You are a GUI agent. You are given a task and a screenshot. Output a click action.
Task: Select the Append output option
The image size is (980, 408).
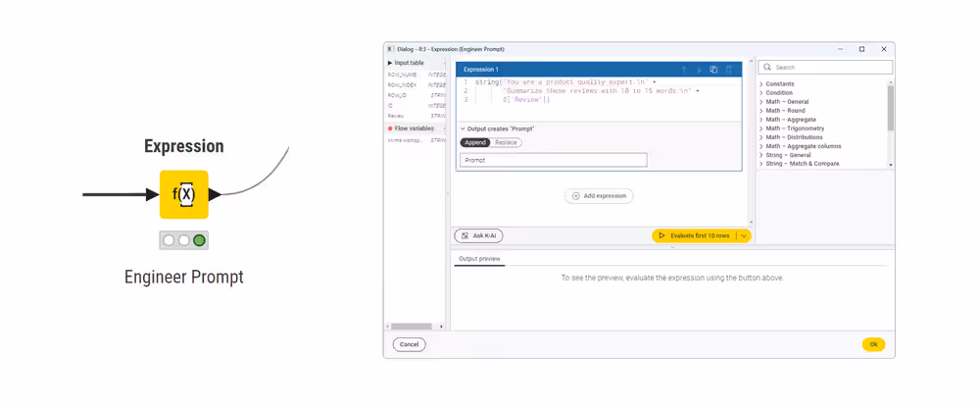pyautogui.click(x=474, y=143)
